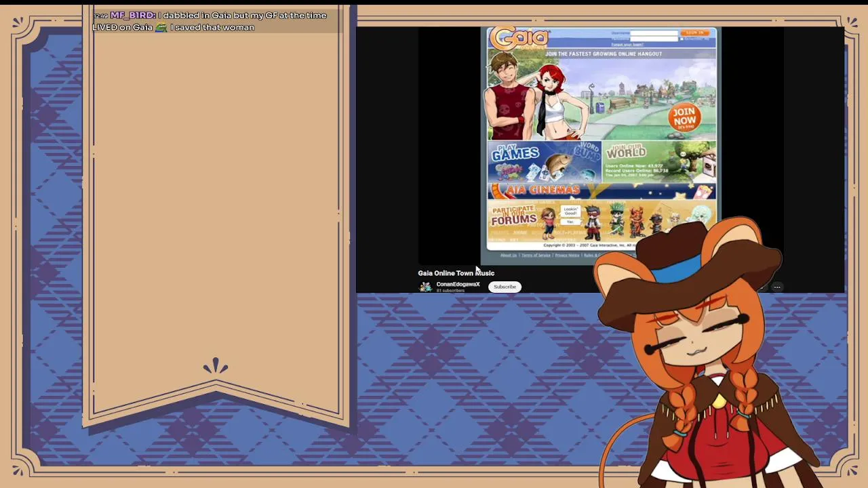Click the Privacy Policy footer link
Screen dimensions: 868x488
point(567,256)
